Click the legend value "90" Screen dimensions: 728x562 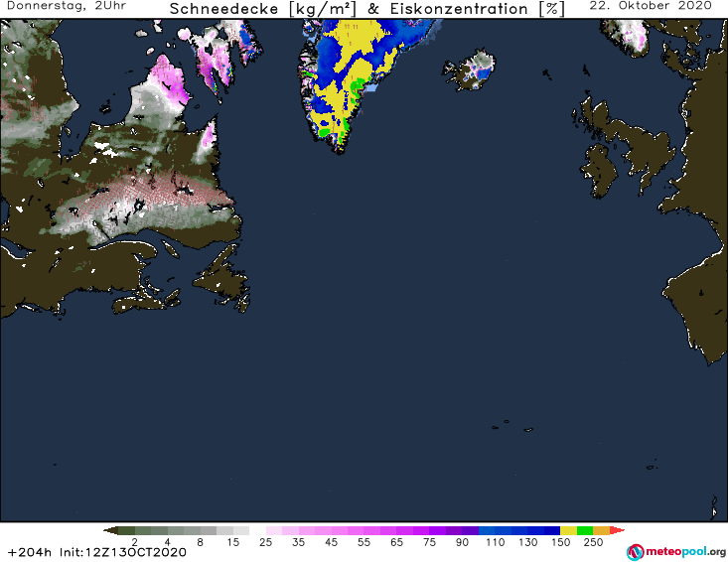tap(462, 542)
